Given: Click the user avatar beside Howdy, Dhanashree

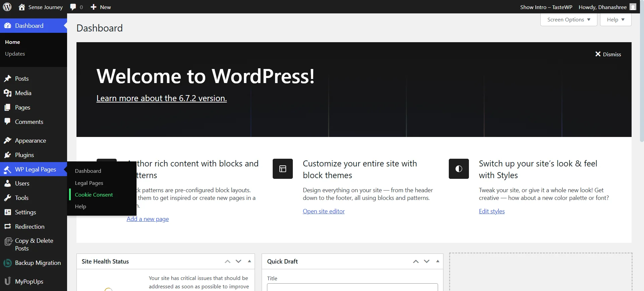Looking at the screenshot, I should 633,7.
